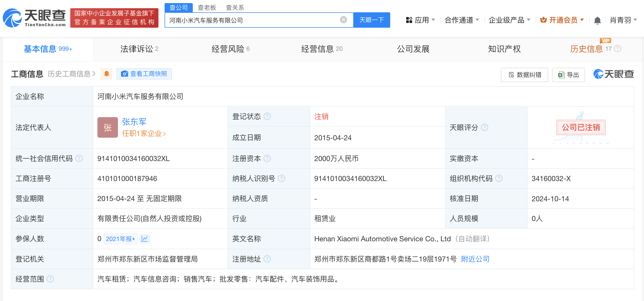Open help icon next to 纳税人识别号
Image resolution: width=644 pixels, height=301 pixels.
click(281, 178)
